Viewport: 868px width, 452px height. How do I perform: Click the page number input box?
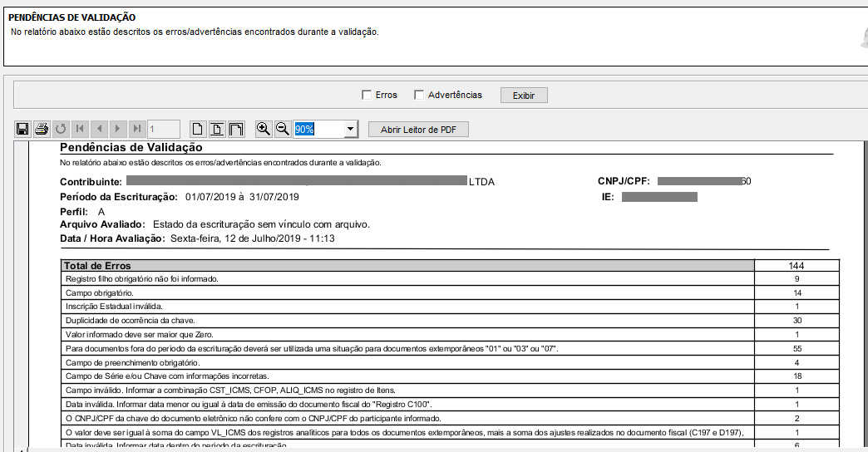point(164,129)
